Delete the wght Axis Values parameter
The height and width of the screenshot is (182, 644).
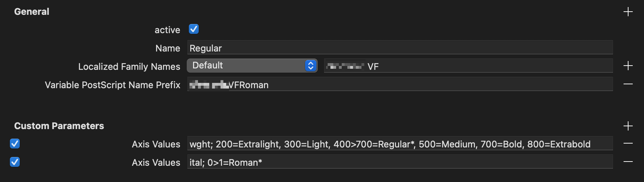click(628, 143)
